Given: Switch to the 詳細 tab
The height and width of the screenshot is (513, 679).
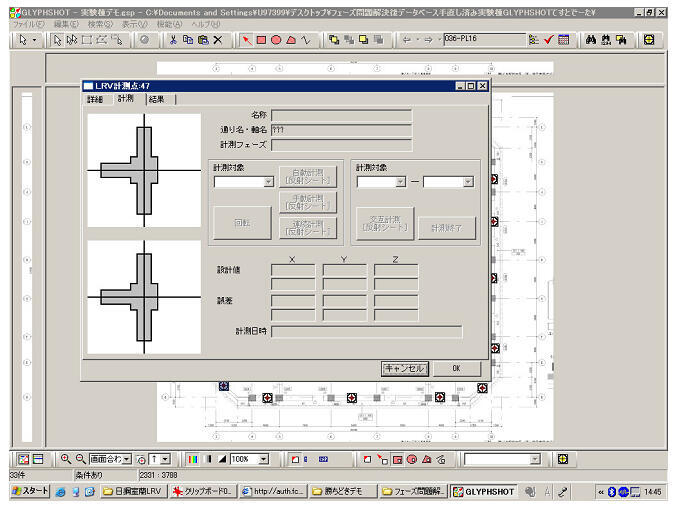Looking at the screenshot, I should tap(95, 99).
